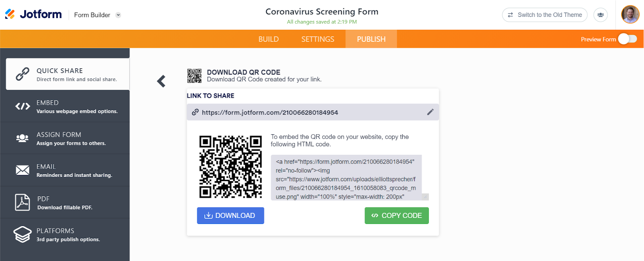Click the Assign Form people icon
This screenshot has height=261, width=644.
(x=23, y=138)
